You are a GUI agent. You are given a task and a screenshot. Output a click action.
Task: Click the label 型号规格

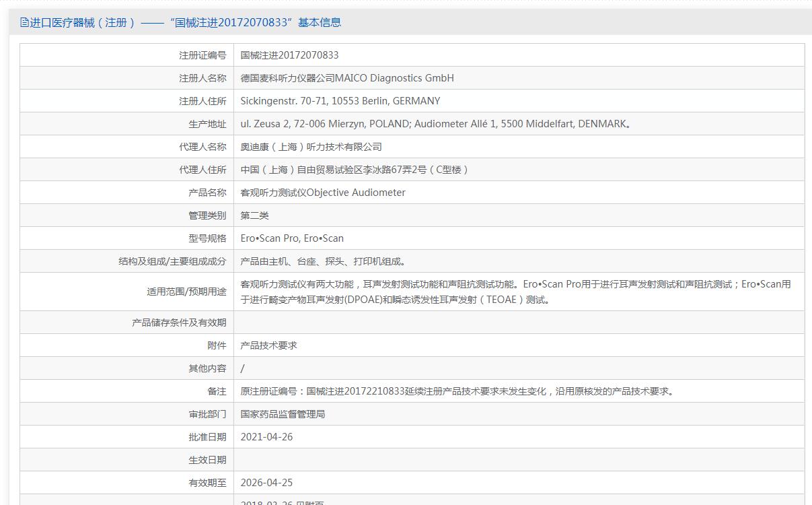coord(207,238)
